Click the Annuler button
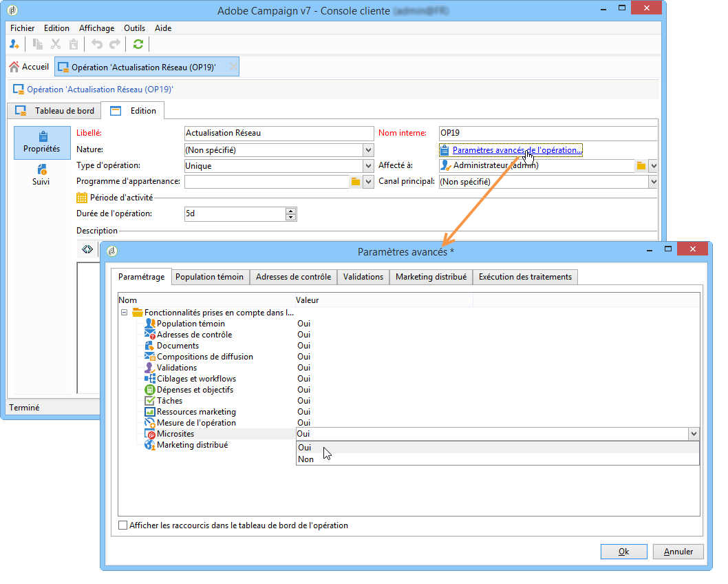728x584 pixels. coord(678,552)
